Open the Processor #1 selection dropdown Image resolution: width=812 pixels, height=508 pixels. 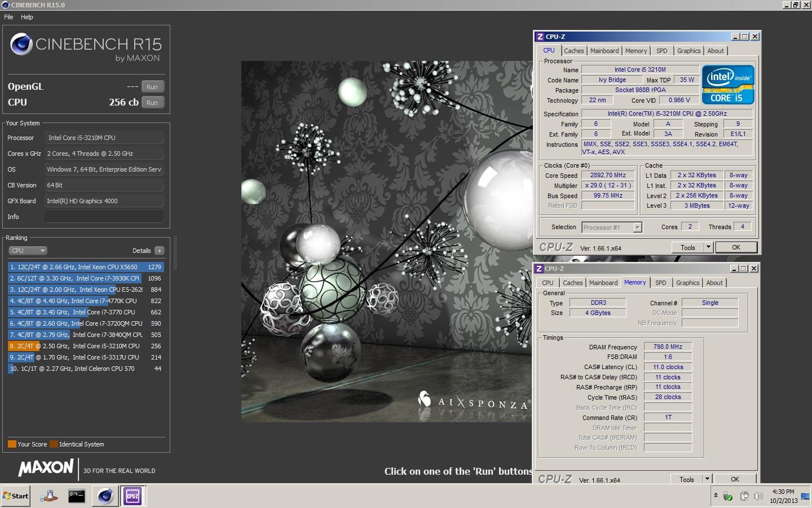pyautogui.click(x=612, y=227)
